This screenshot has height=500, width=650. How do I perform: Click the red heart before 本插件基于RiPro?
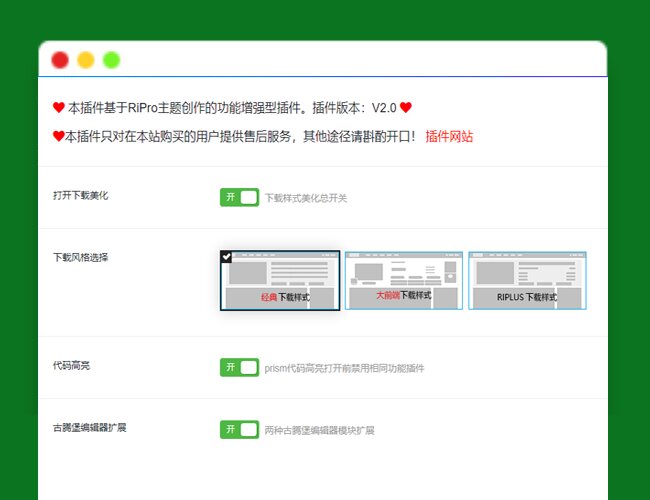point(59,107)
